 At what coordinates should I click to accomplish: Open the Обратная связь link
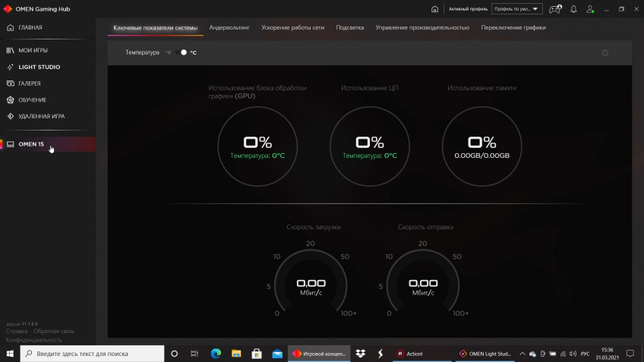[54, 331]
